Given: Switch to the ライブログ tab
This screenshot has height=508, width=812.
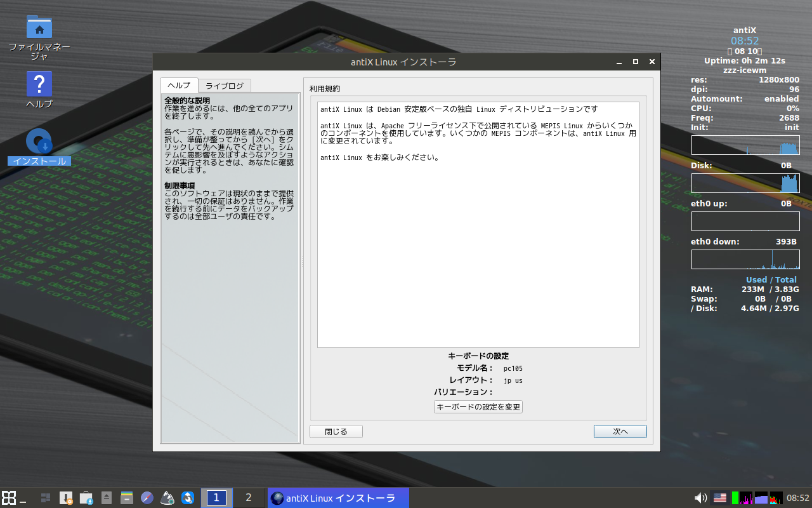Looking at the screenshot, I should click(x=225, y=86).
